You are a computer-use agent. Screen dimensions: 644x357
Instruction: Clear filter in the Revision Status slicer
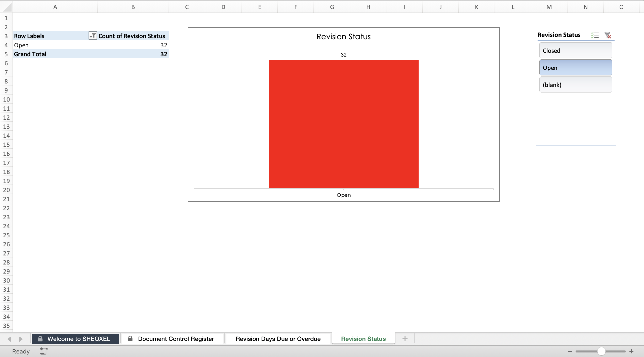click(x=608, y=35)
